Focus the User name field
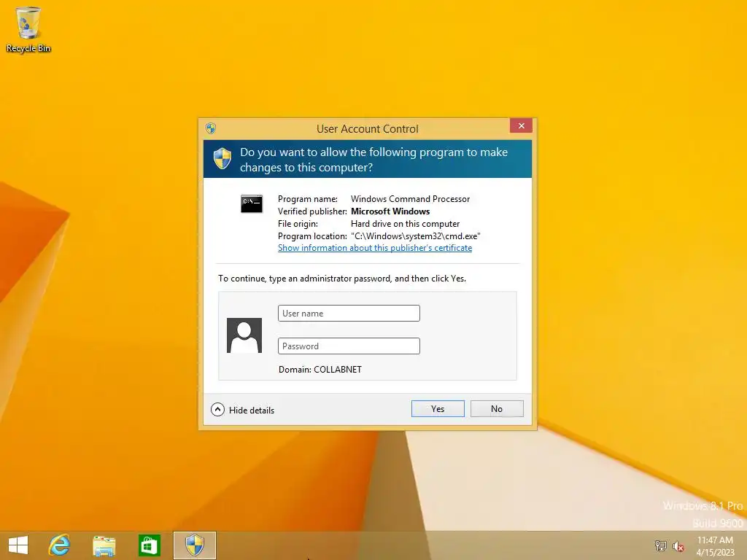The width and height of the screenshot is (747, 560). click(349, 314)
